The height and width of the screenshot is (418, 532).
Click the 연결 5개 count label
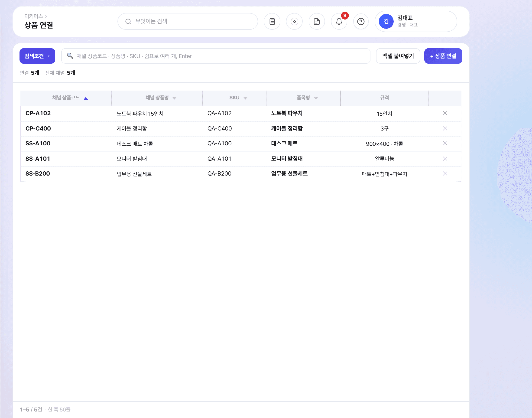click(29, 73)
